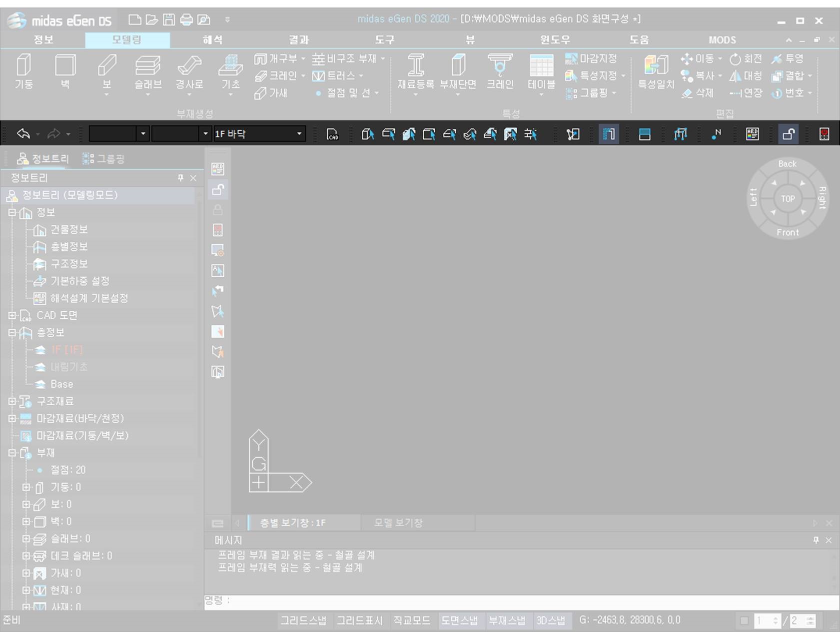840x632 pixels.
Task: Click the 이동 move button
Action: pyautogui.click(x=701, y=59)
